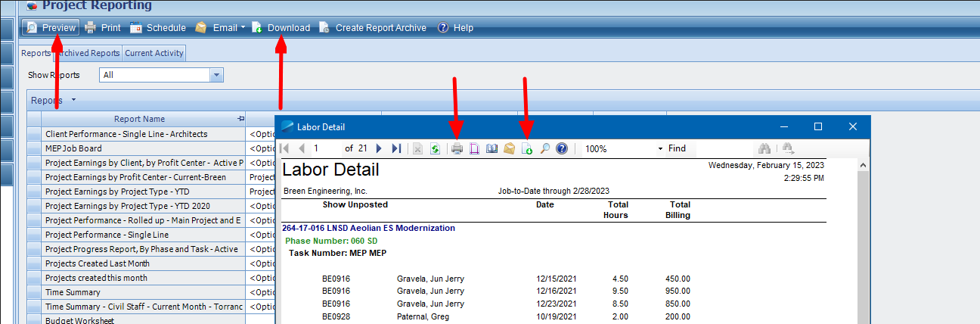Switch to the Reports tab

36,53
